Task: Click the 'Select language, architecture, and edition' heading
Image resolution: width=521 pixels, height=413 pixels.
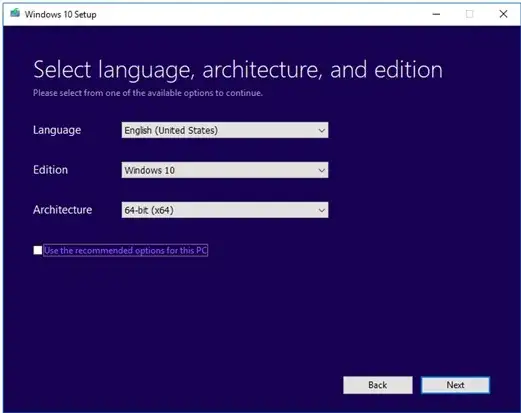Action: click(x=238, y=70)
